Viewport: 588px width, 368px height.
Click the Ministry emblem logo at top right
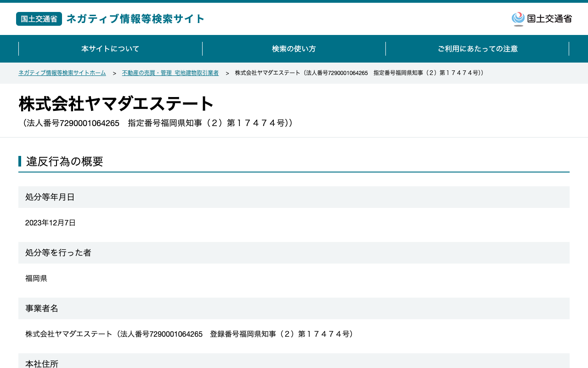coord(518,19)
